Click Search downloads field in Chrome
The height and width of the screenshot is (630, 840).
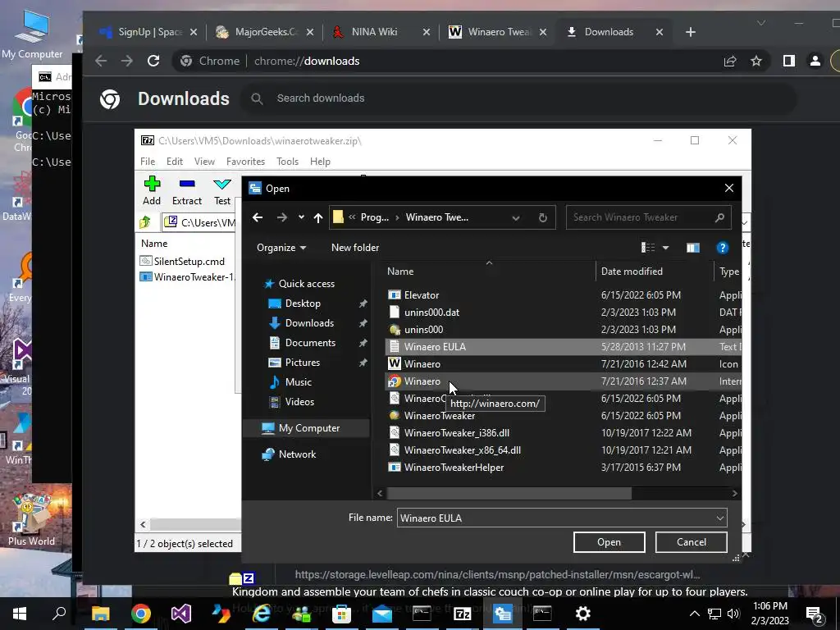(x=517, y=98)
